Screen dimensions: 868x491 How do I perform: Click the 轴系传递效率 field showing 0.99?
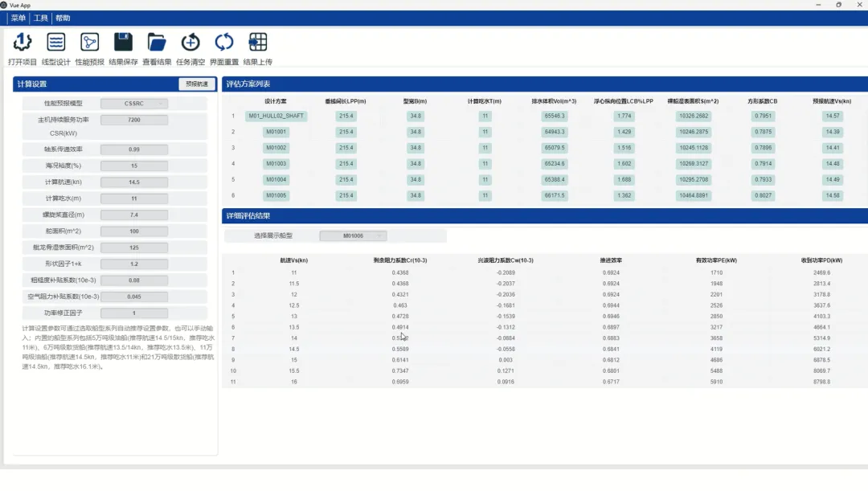134,149
